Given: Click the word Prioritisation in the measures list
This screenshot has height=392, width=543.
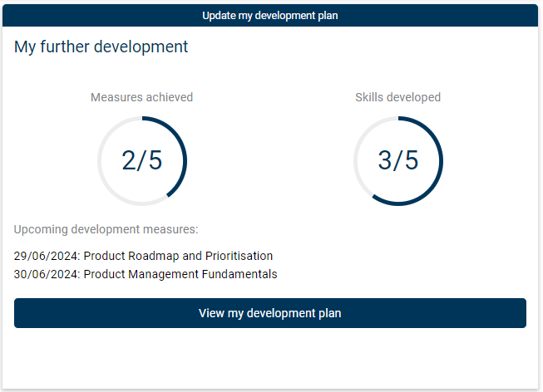Looking at the screenshot, I should click(239, 256).
